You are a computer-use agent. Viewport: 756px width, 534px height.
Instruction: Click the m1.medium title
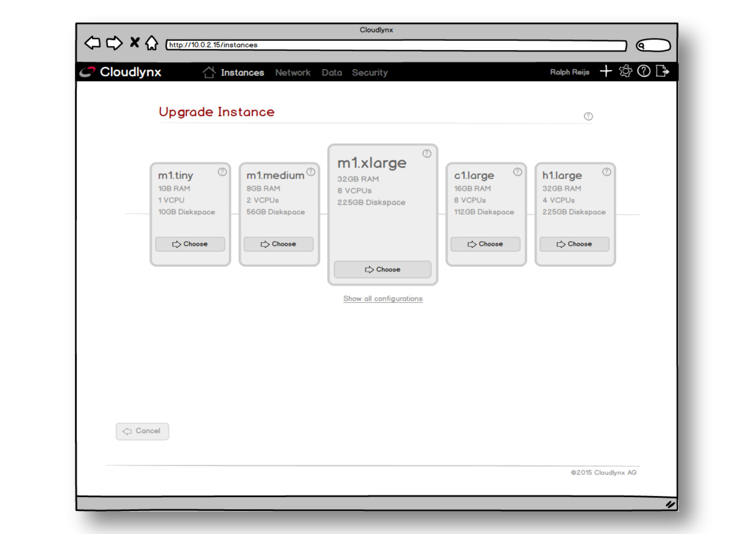click(x=275, y=175)
